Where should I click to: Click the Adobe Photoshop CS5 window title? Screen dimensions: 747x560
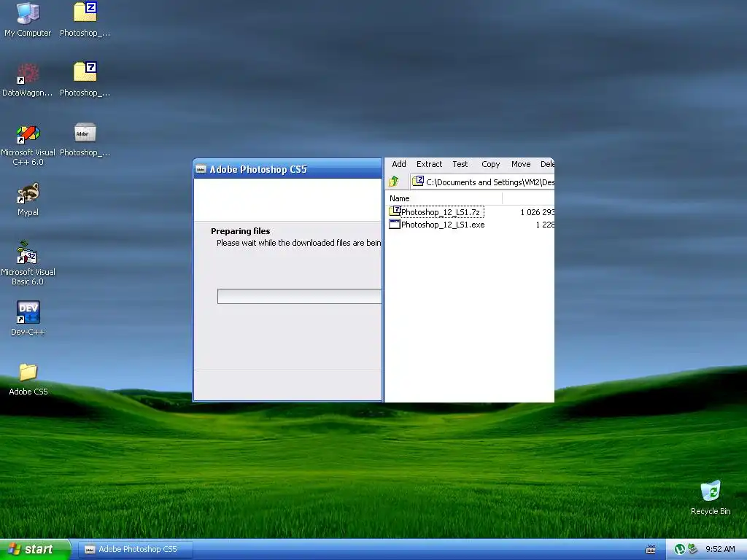(x=258, y=169)
